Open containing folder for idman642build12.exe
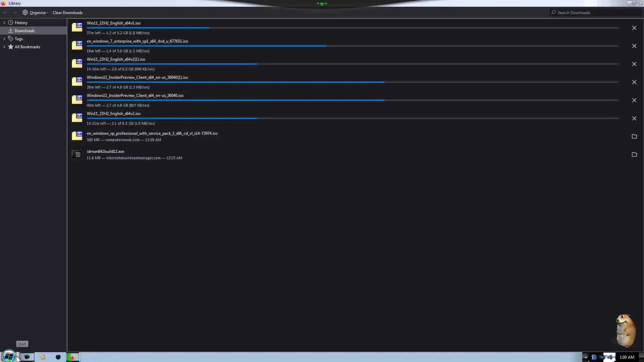Image resolution: width=644 pixels, height=362 pixels. pos(634,155)
